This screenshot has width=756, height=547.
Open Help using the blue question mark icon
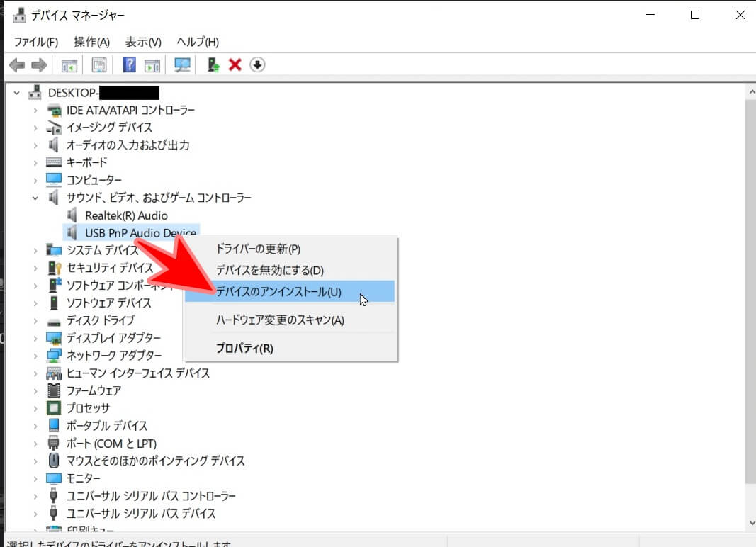tap(130, 64)
